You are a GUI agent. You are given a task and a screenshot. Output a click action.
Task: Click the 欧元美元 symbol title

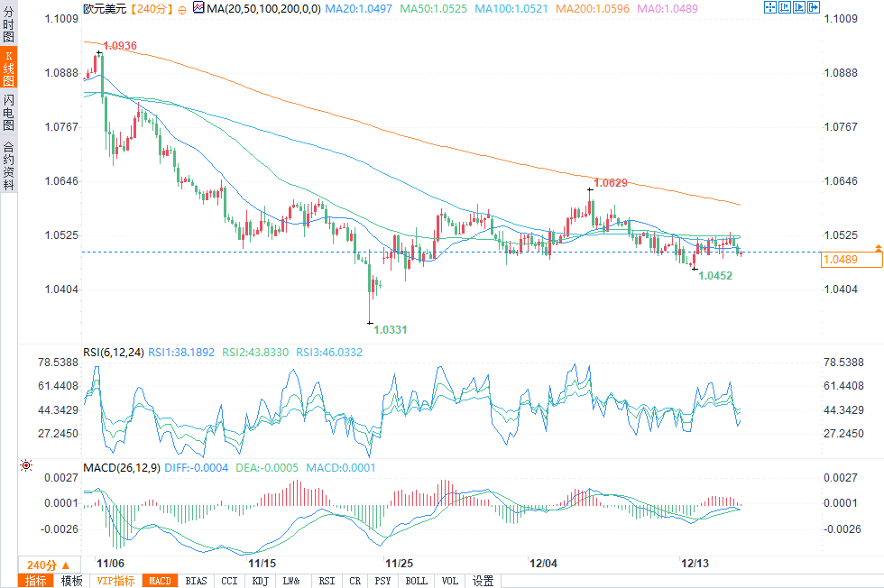(105, 9)
